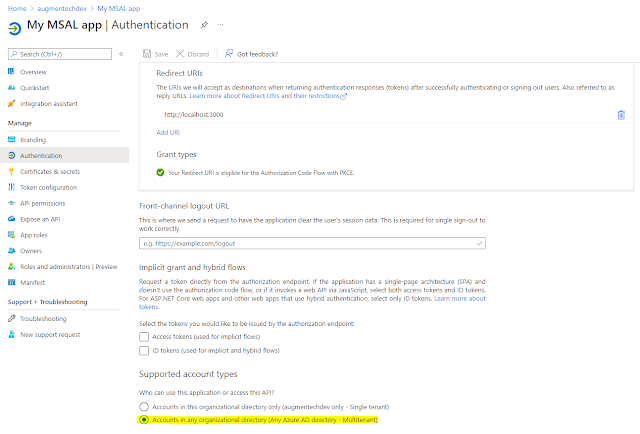Click the Got feedback person icon
The width and height of the screenshot is (640, 434).
pyautogui.click(x=229, y=53)
